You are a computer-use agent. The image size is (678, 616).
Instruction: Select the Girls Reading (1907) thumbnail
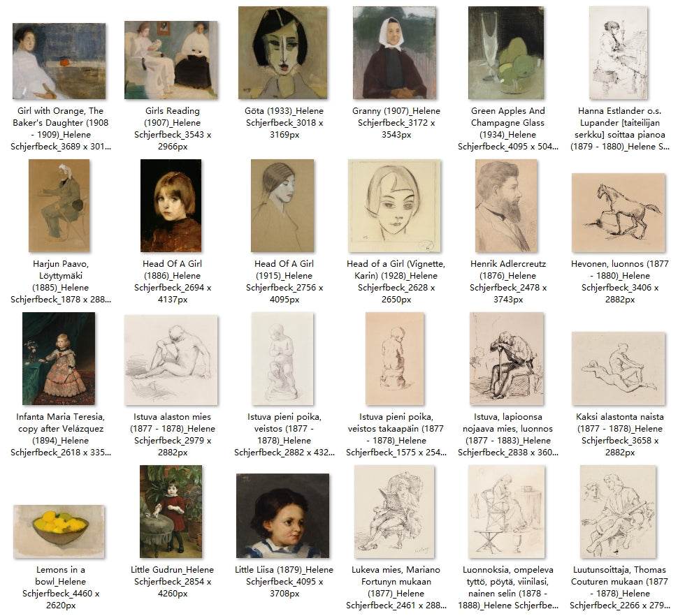(x=171, y=60)
